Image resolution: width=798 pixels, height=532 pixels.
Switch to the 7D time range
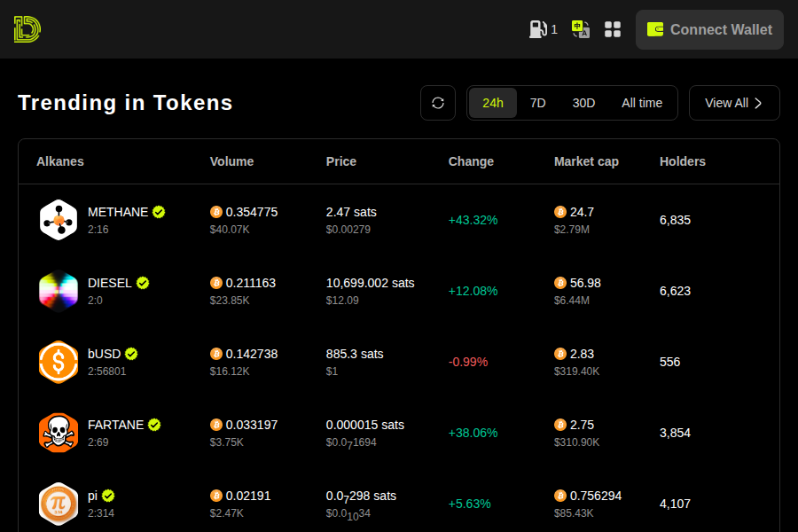537,103
